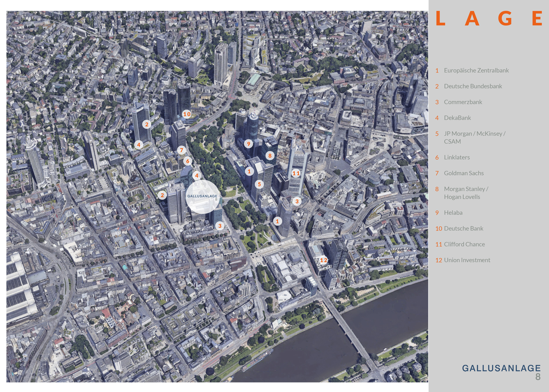This screenshot has width=549, height=392.
Task: Click the Deutsche Bank legend entry
Action: click(463, 228)
